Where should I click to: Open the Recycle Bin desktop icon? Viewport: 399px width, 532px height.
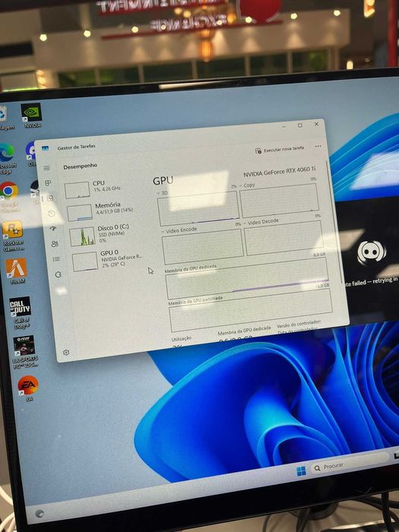(4, 118)
